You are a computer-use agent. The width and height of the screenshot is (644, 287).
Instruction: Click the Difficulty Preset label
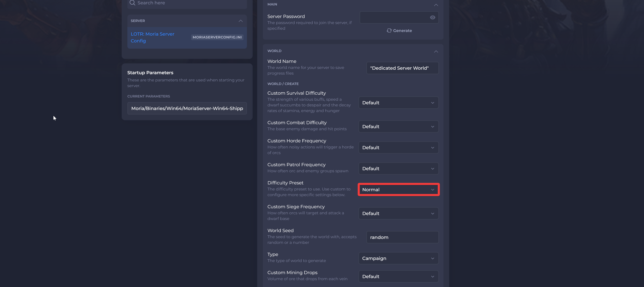[x=285, y=183]
